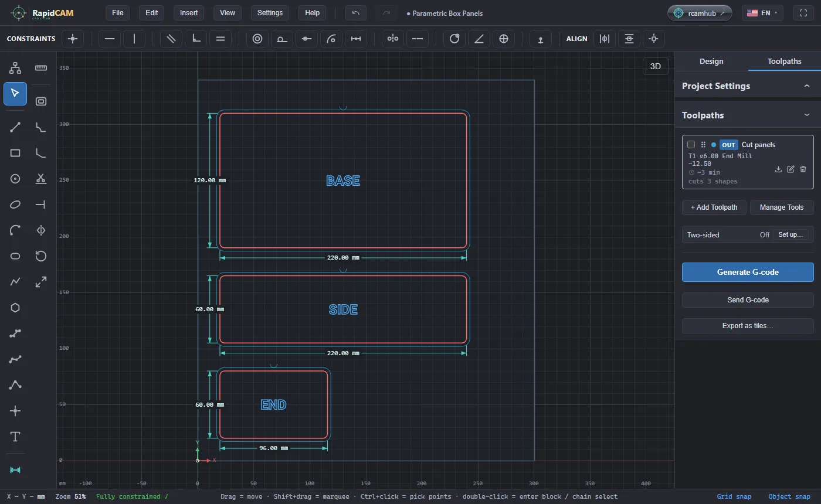Open the ruler Measure tool

(41, 68)
